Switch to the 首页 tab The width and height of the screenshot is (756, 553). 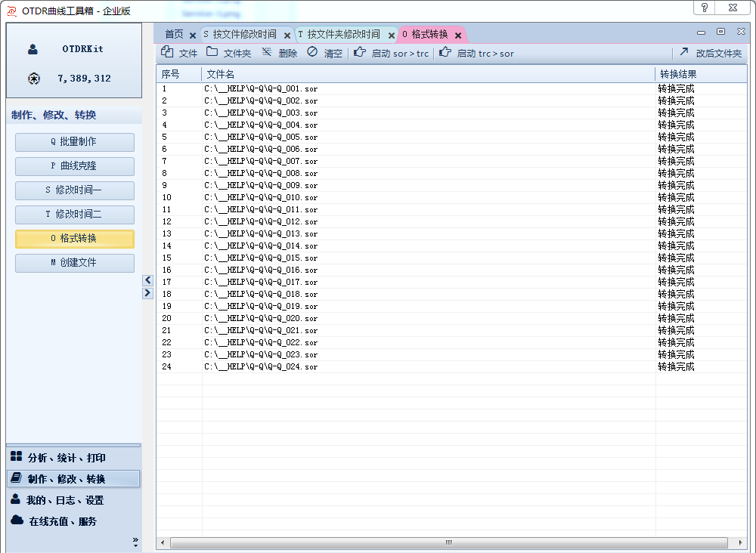coord(174,34)
